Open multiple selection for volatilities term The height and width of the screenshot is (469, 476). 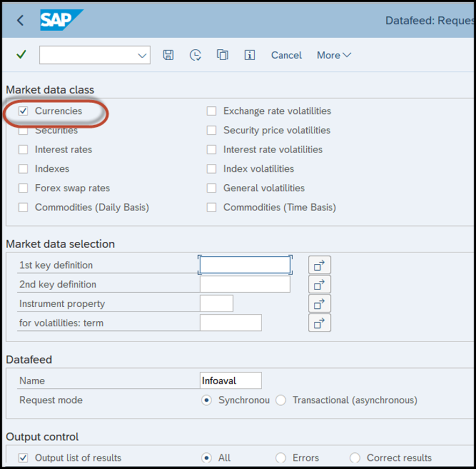[320, 323]
